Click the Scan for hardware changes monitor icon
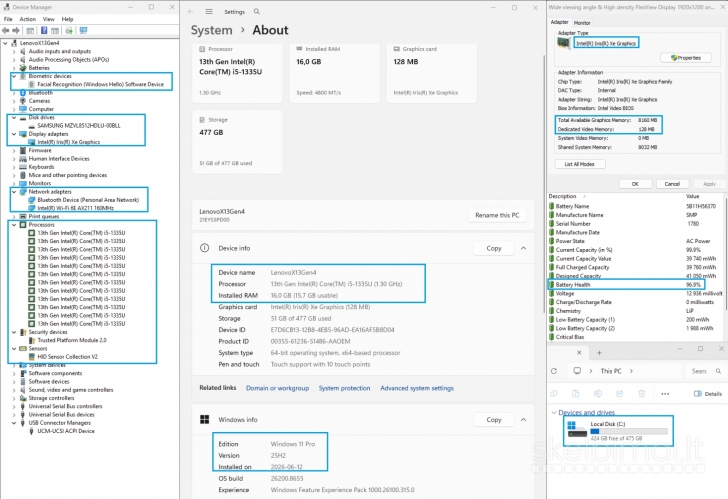Viewport: 728px width, 499px height. coord(84,31)
